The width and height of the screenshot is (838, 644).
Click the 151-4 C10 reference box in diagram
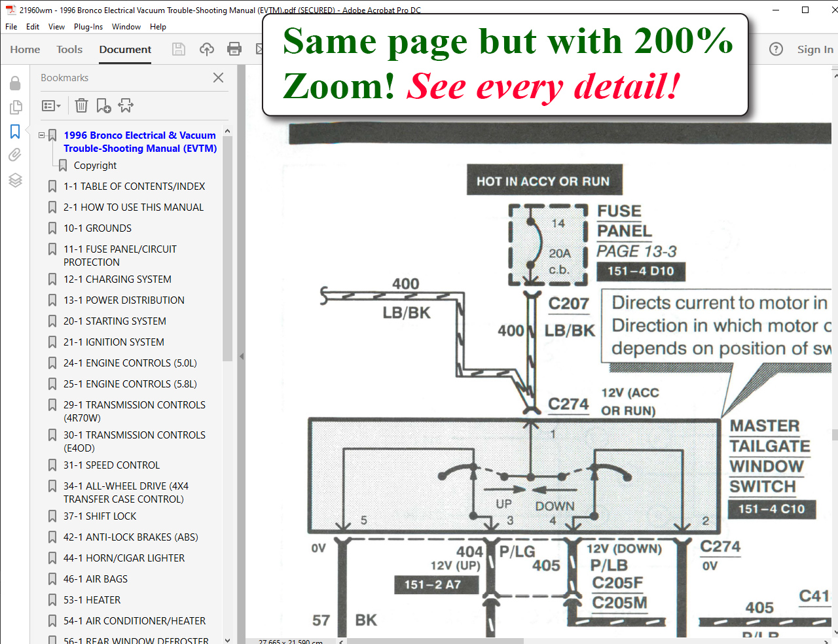[x=772, y=509]
